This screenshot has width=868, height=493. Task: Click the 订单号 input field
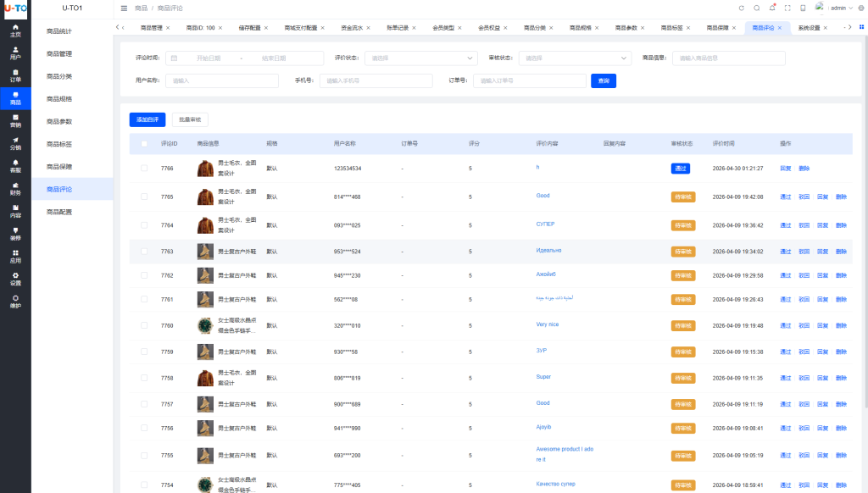[530, 80]
